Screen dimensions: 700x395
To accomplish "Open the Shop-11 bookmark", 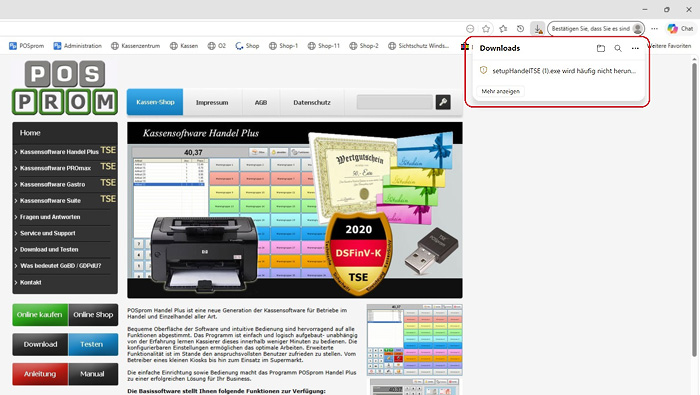I will (324, 46).
